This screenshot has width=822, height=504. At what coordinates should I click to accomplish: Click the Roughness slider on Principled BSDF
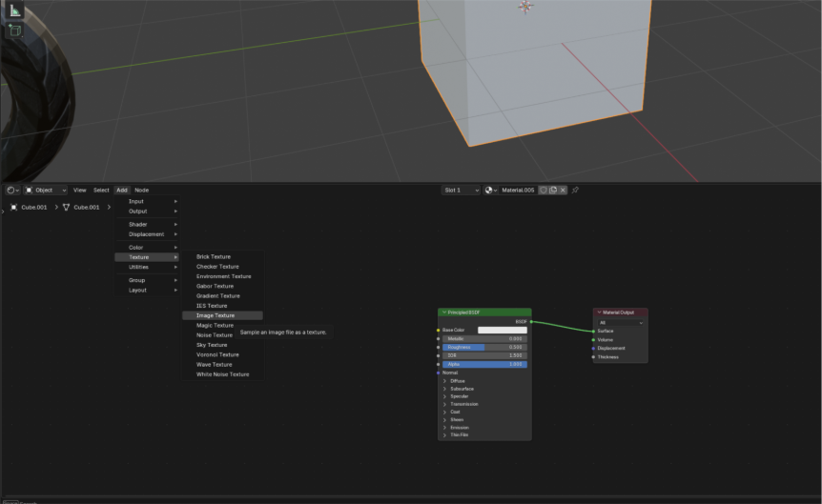(x=484, y=347)
